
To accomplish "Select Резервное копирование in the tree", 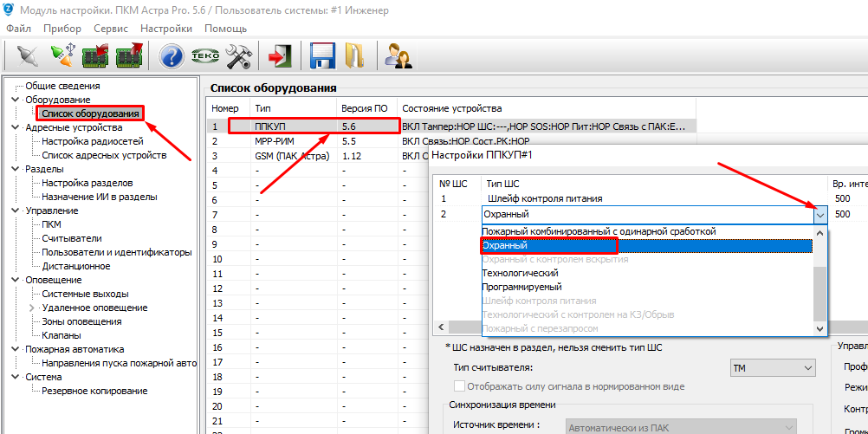I will click(94, 391).
